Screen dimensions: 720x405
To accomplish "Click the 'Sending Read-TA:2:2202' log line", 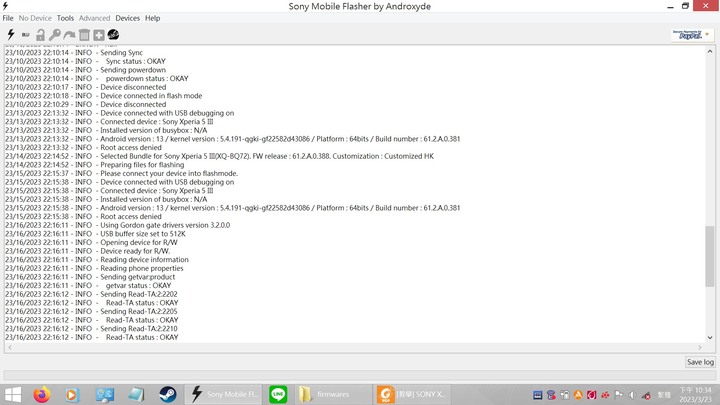I will coord(91,294).
